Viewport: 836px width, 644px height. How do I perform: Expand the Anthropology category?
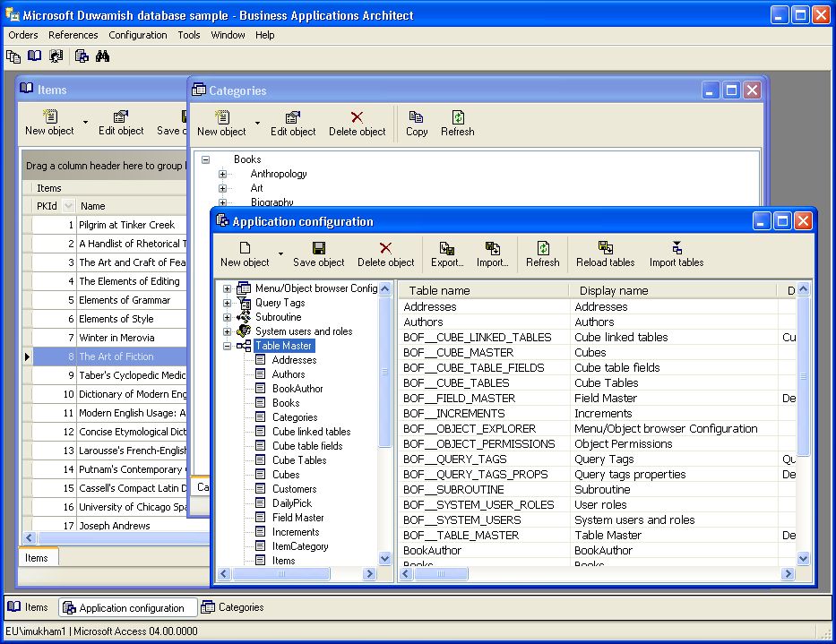[x=222, y=174]
